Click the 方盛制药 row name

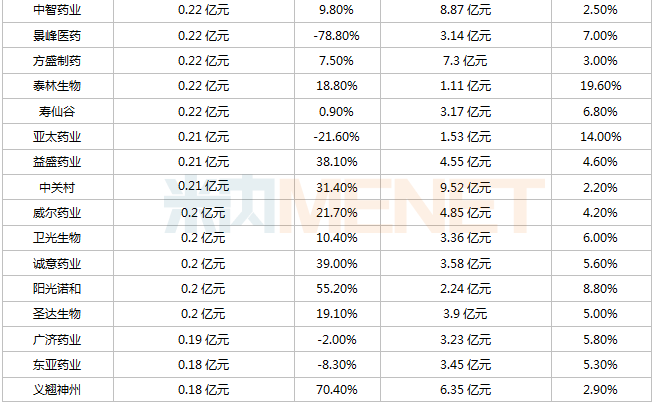(x=57, y=61)
